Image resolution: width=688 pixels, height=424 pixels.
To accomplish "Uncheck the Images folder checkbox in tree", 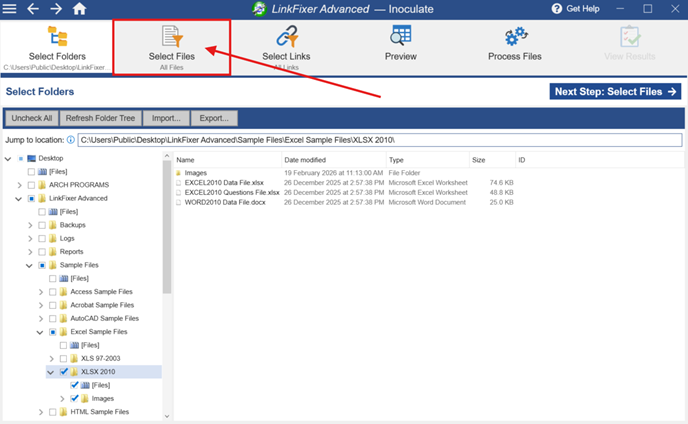I will click(74, 399).
